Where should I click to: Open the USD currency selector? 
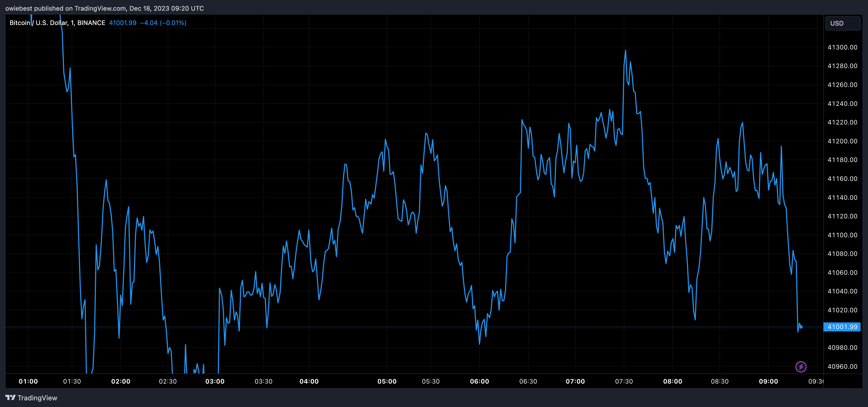842,23
